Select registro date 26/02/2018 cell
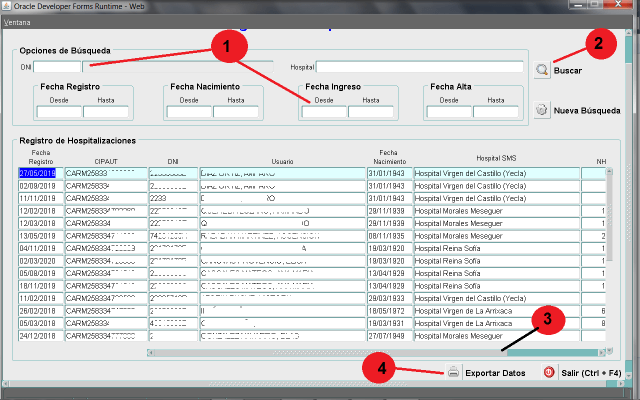 point(41,311)
